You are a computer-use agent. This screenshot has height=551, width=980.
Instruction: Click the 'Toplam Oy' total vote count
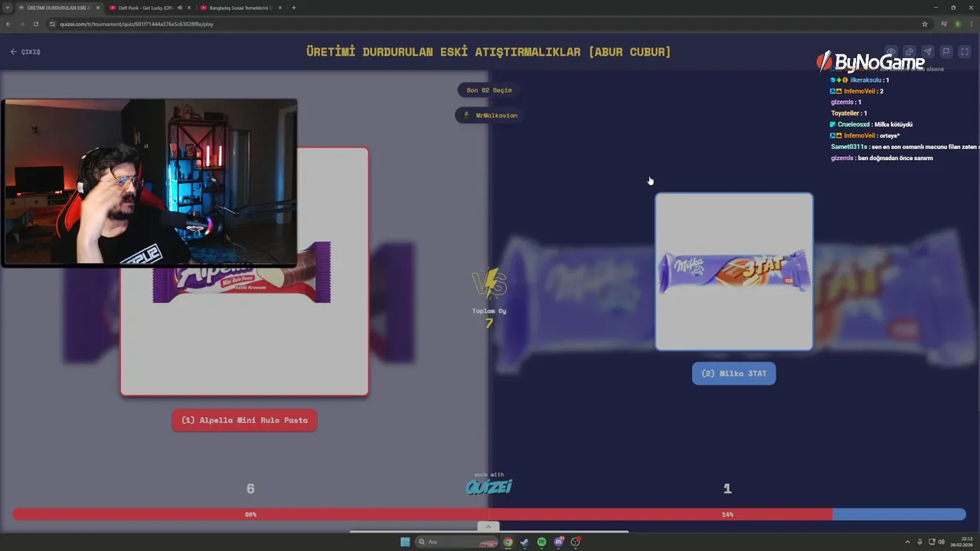click(489, 318)
